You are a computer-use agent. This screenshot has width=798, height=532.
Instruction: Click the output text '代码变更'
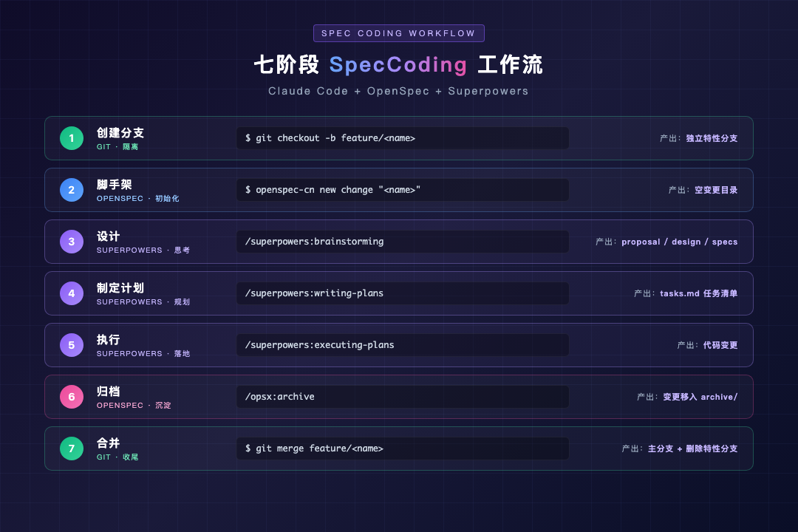coord(720,345)
